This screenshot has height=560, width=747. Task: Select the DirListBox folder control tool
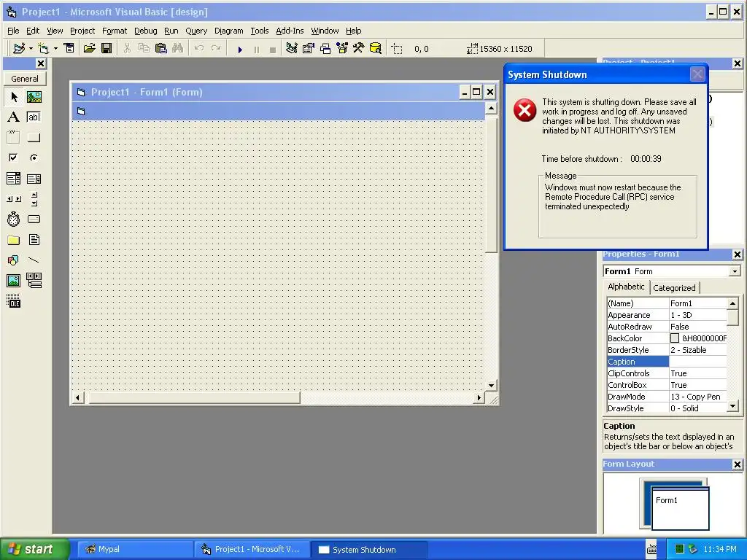tap(13, 239)
